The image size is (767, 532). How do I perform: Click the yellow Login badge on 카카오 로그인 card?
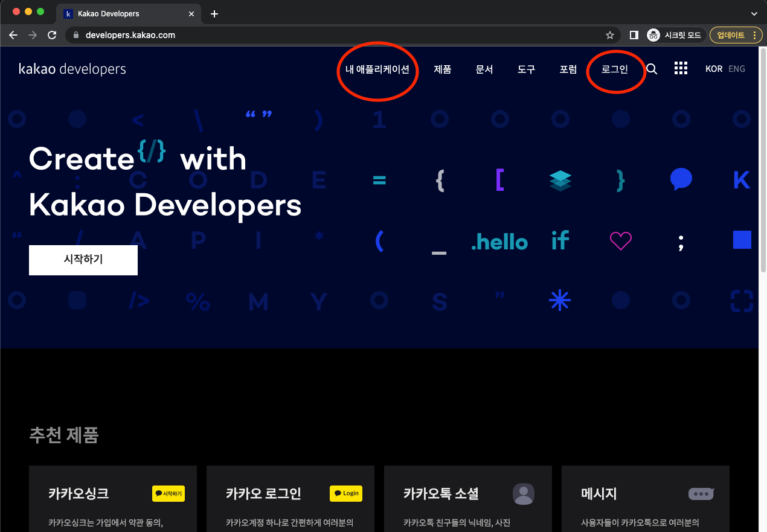point(346,493)
